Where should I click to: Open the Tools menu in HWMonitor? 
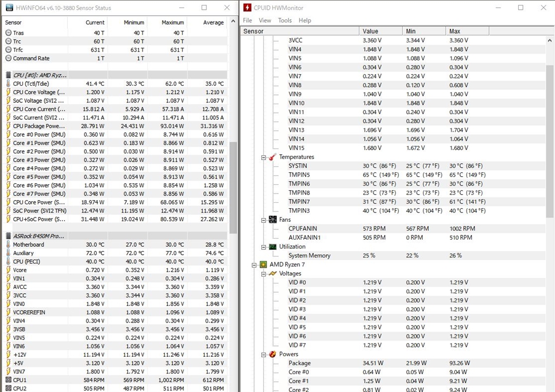coord(285,21)
